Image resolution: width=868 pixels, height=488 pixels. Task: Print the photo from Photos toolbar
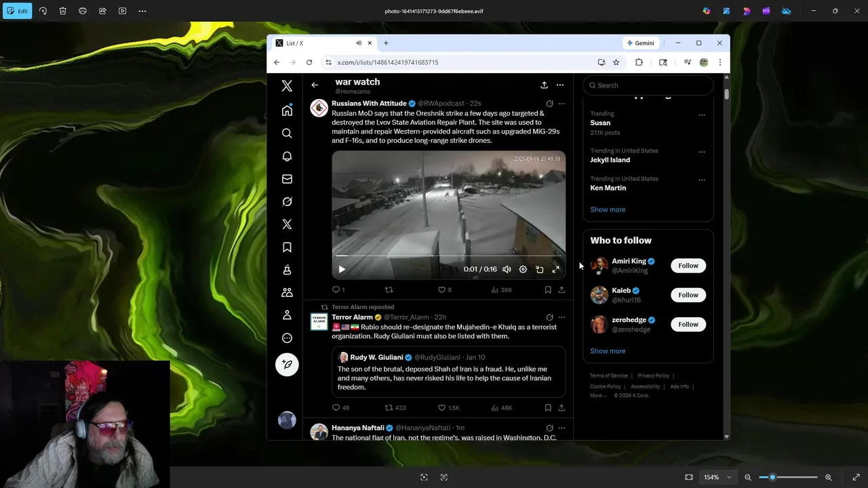point(83,11)
